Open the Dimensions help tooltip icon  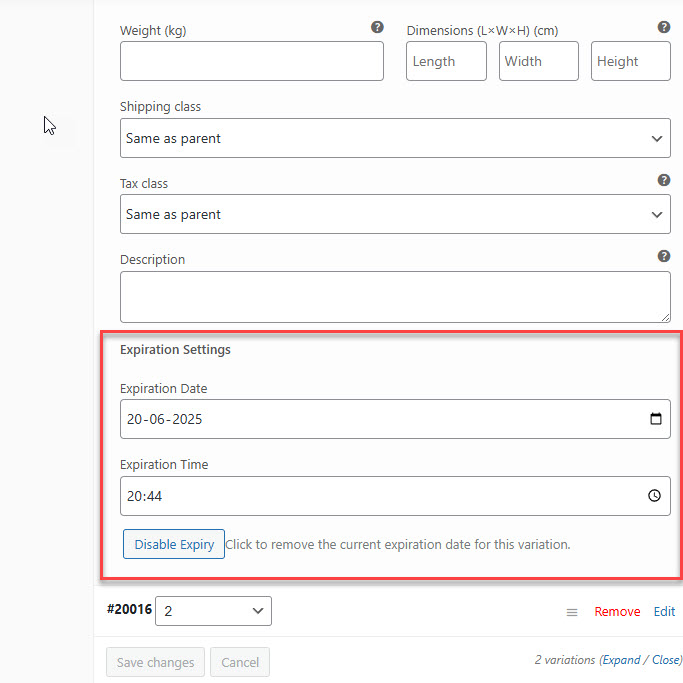(663, 27)
